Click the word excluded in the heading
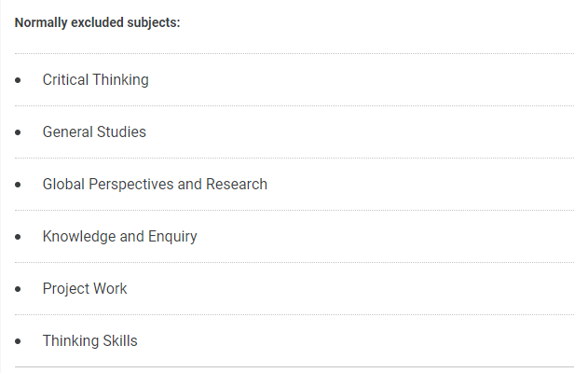Viewport: 588px width, 373px height. tap(97, 22)
